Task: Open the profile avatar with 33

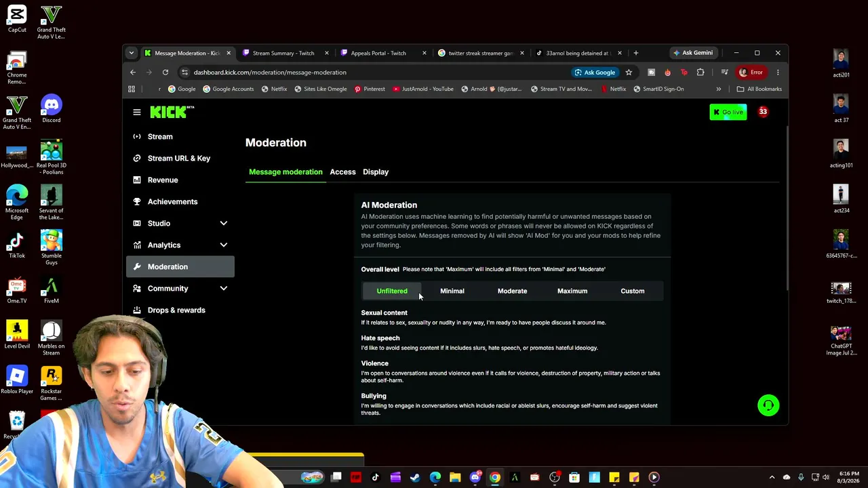Action: (763, 112)
